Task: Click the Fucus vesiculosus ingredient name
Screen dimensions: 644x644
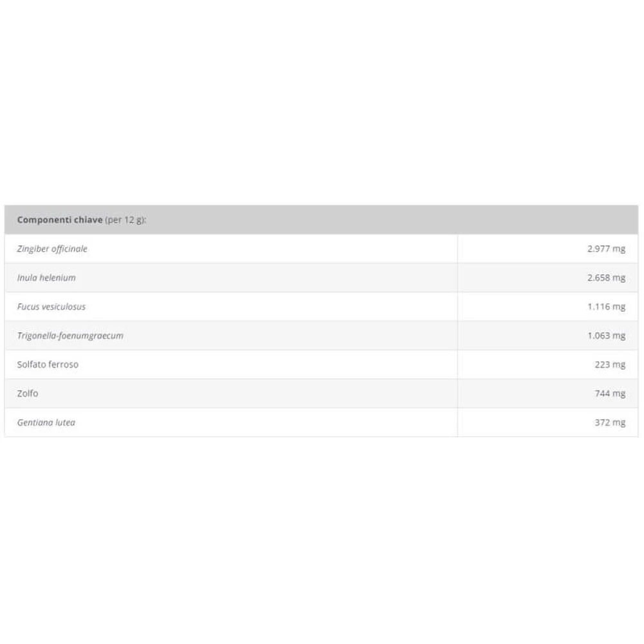Action: pos(52,307)
